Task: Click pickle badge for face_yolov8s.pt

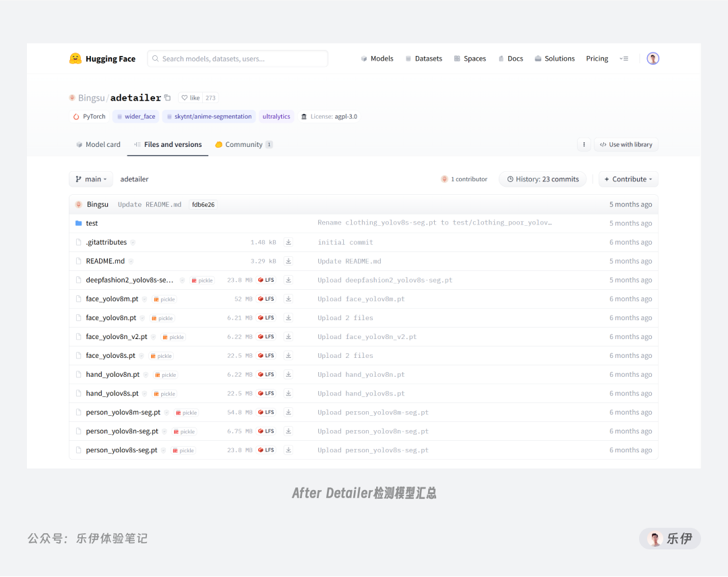Action: pyautogui.click(x=161, y=356)
